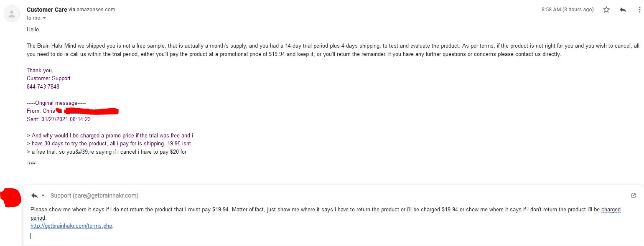The height and width of the screenshot is (246, 644).
Task: Click the red scribbled profile picture by reply
Action: coord(11,198)
